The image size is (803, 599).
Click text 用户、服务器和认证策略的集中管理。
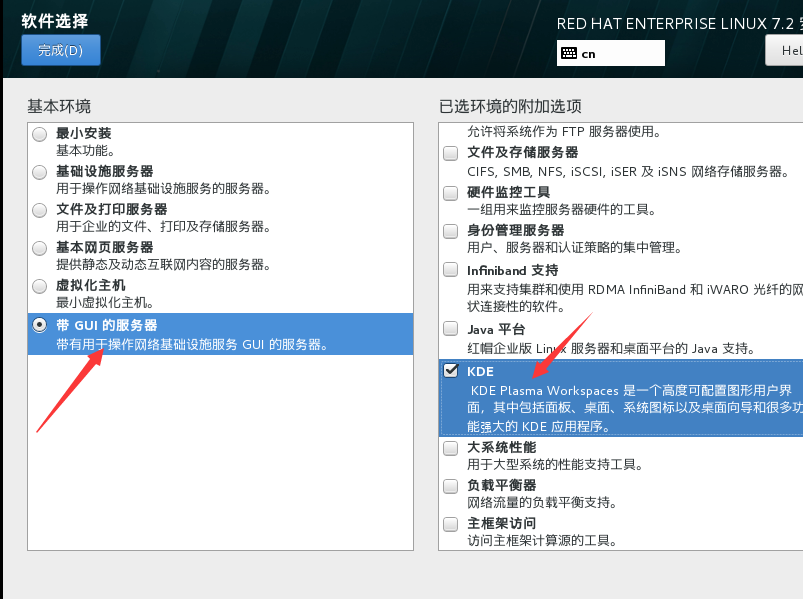574,248
